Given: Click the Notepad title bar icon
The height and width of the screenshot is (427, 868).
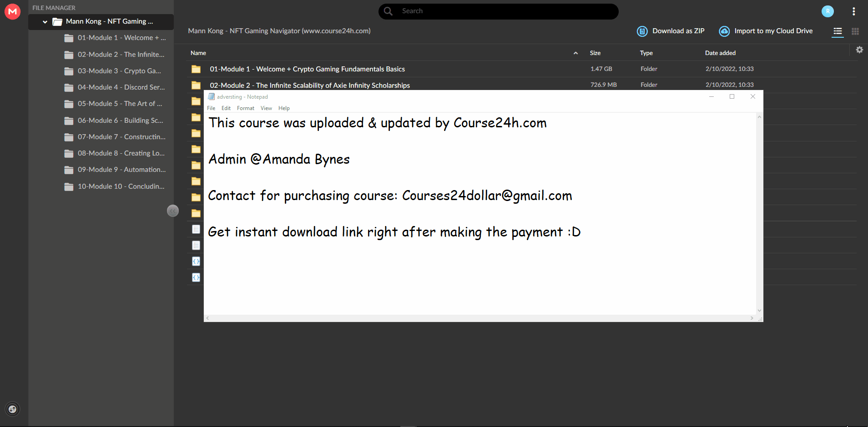Looking at the screenshot, I should point(211,96).
